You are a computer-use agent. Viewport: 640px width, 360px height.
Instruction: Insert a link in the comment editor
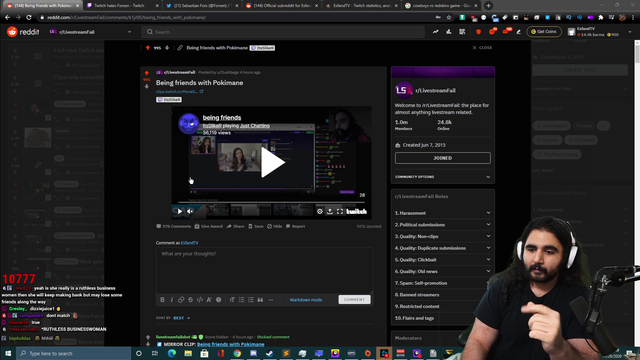tap(181, 300)
